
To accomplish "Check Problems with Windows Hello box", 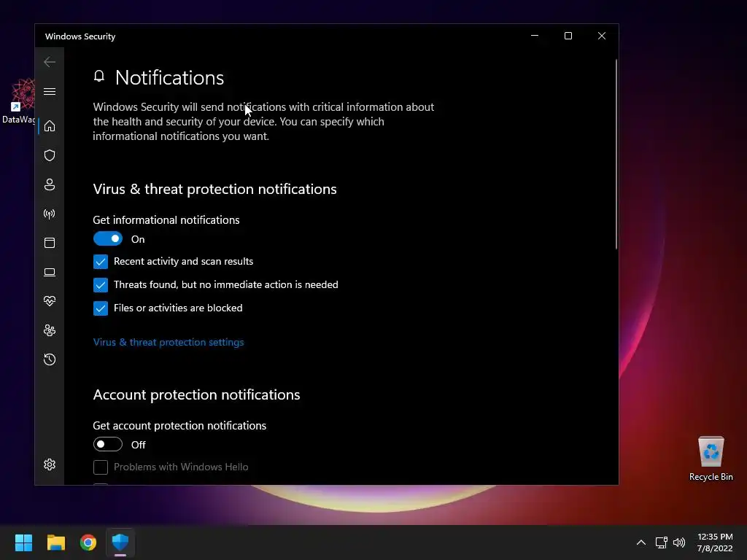I will tap(101, 467).
